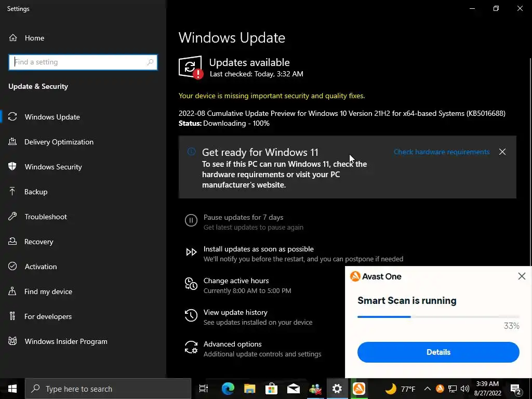The width and height of the screenshot is (532, 399).
Task: Open Delivery Optimization settings page
Action: (x=83, y=142)
